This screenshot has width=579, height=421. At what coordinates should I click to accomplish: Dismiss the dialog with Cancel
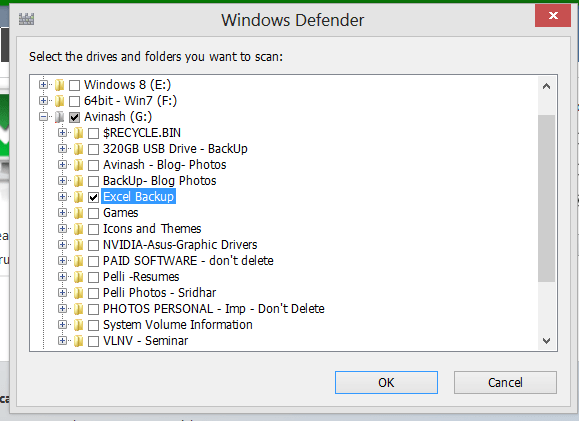(505, 383)
